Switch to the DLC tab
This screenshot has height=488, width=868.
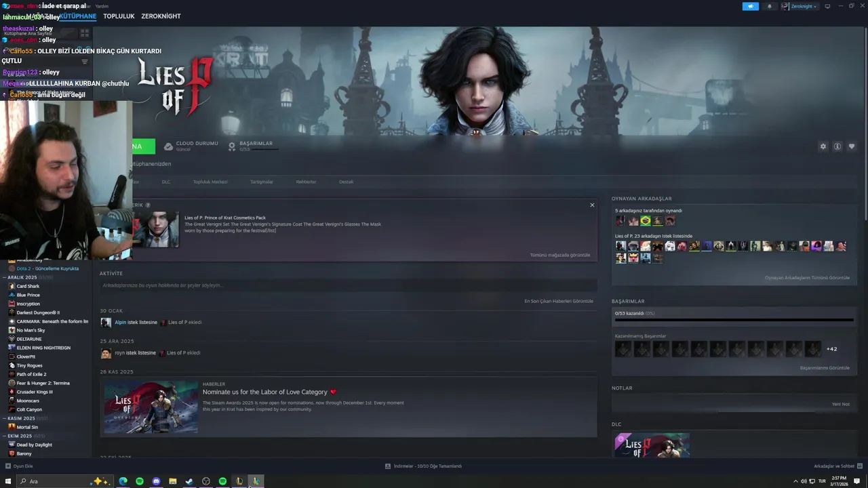click(166, 182)
